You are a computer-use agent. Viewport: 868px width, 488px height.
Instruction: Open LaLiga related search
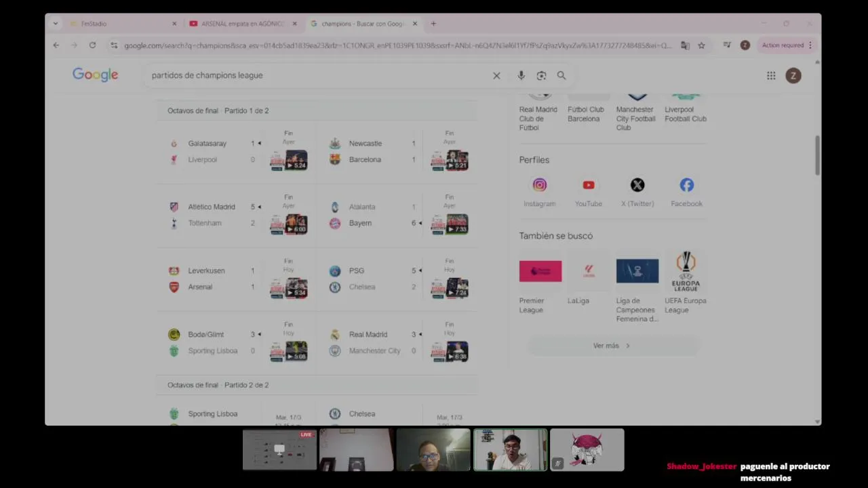point(589,278)
